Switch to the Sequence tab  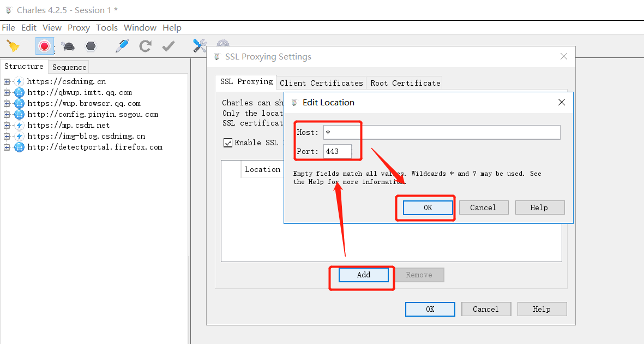(x=69, y=67)
